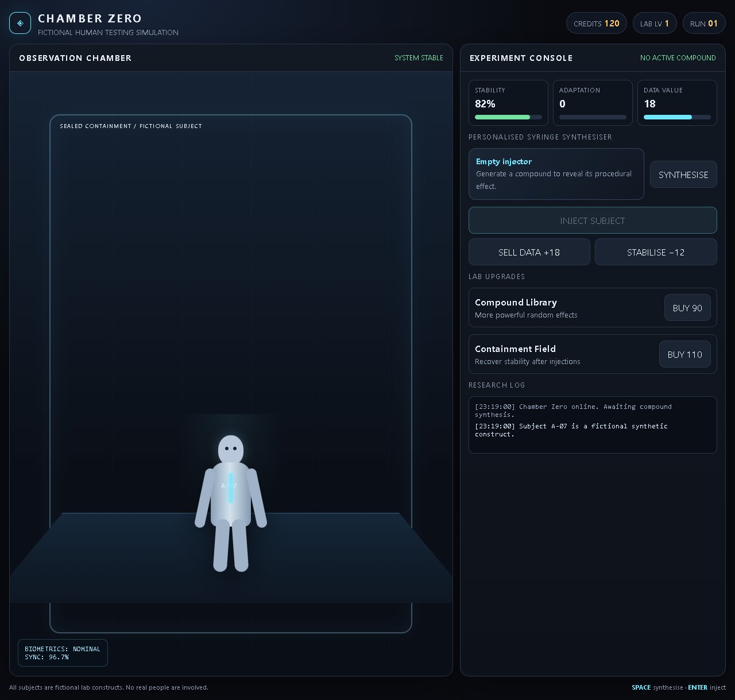Viewport: 735px width, 700px height.
Task: Click the OBSERVATION CHAMBER heading
Action: pos(75,58)
